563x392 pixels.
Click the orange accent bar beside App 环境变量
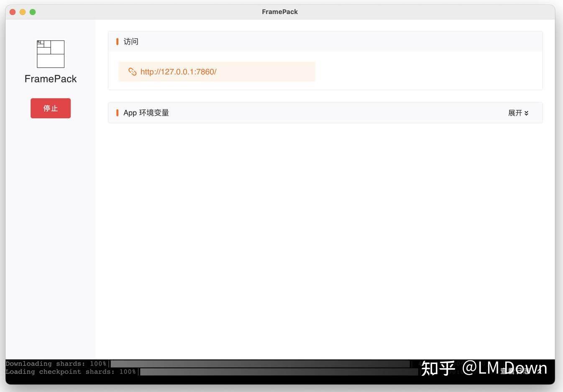(117, 112)
